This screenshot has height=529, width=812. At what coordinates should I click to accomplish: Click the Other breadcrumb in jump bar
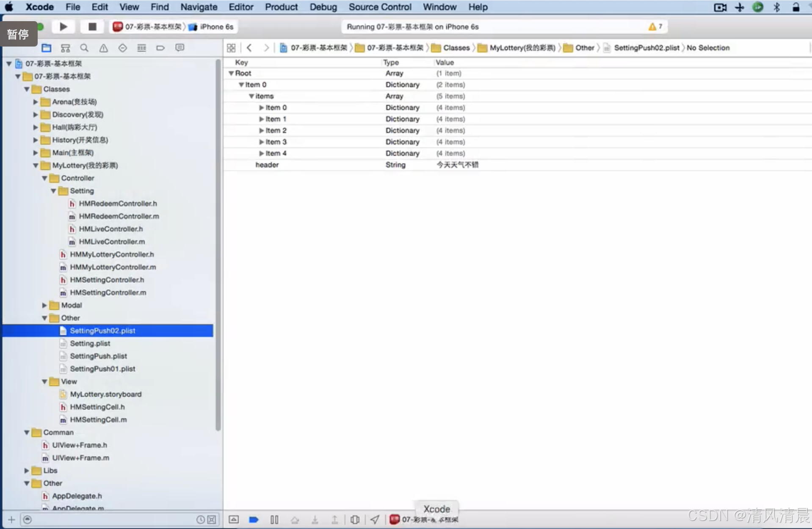coord(579,48)
